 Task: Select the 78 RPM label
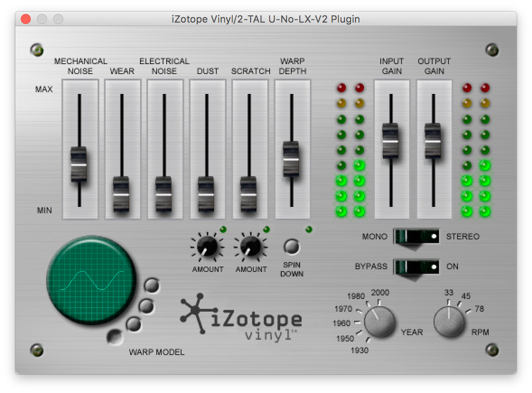(x=480, y=309)
